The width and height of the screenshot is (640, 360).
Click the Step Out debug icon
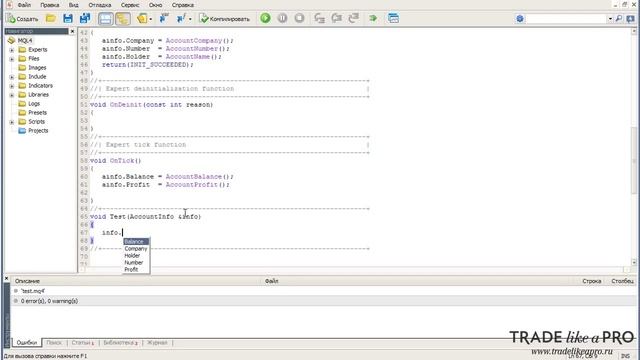pos(353,18)
